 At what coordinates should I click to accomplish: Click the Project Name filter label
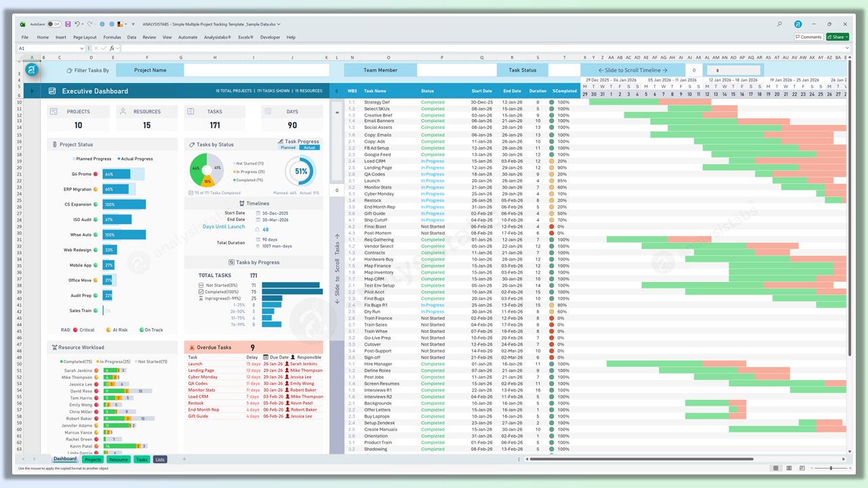150,70
